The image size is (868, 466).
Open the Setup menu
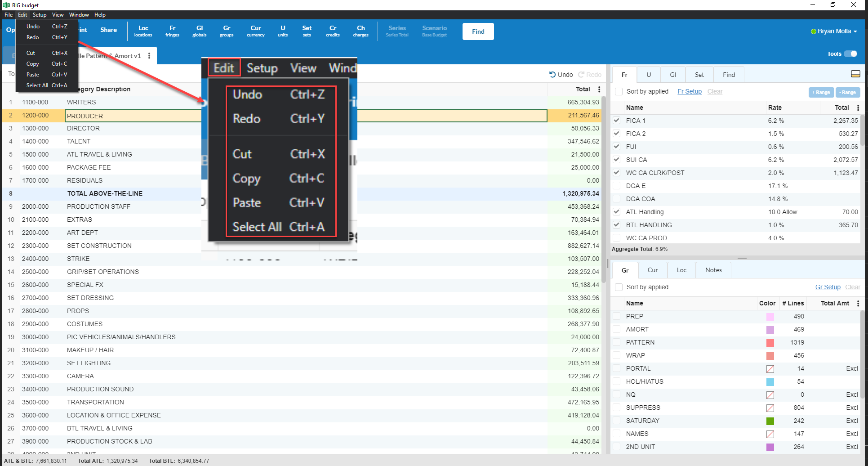[x=40, y=15]
